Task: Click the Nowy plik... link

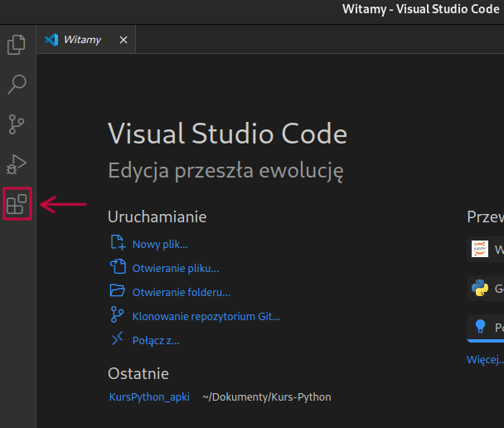Action: pos(160,245)
